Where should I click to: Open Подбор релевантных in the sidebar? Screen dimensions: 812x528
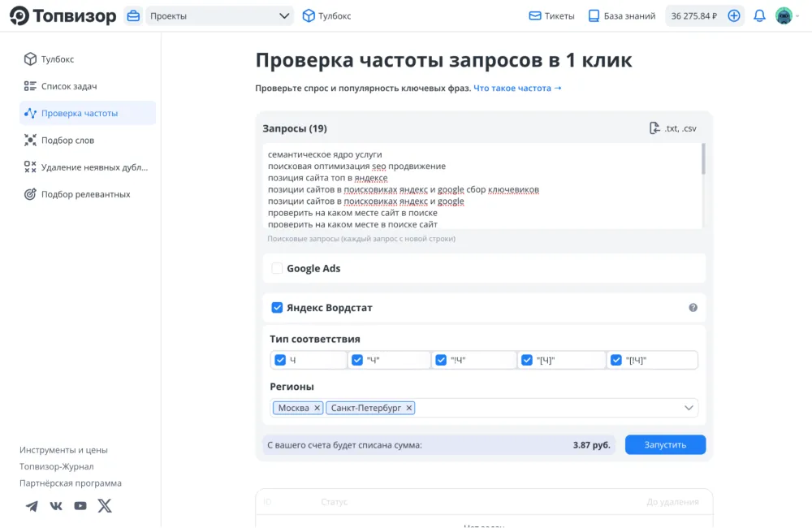[88, 194]
